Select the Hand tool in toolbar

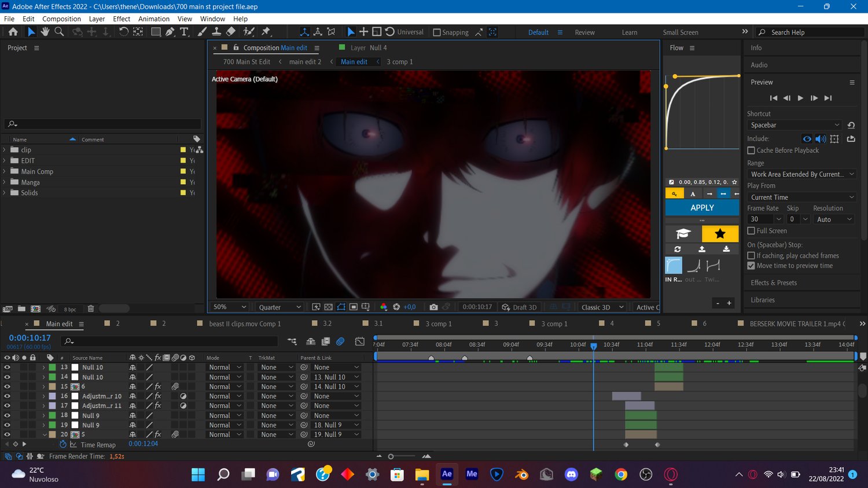tap(45, 32)
